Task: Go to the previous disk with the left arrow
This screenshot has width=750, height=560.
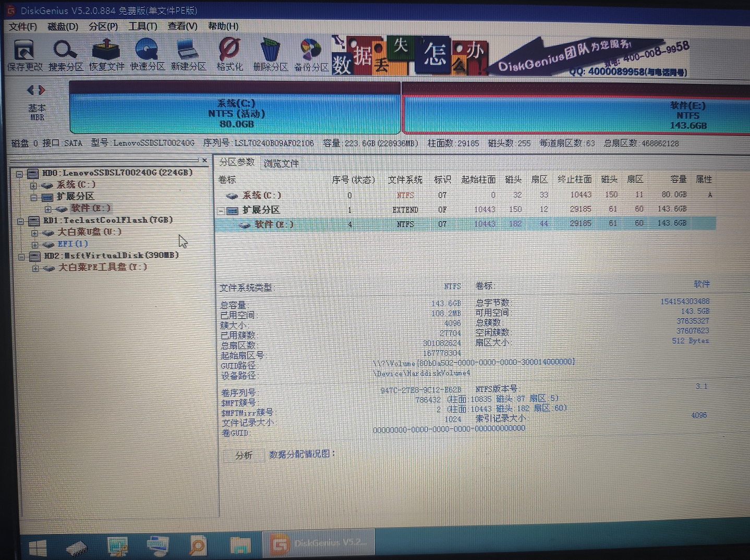Action: [31, 90]
